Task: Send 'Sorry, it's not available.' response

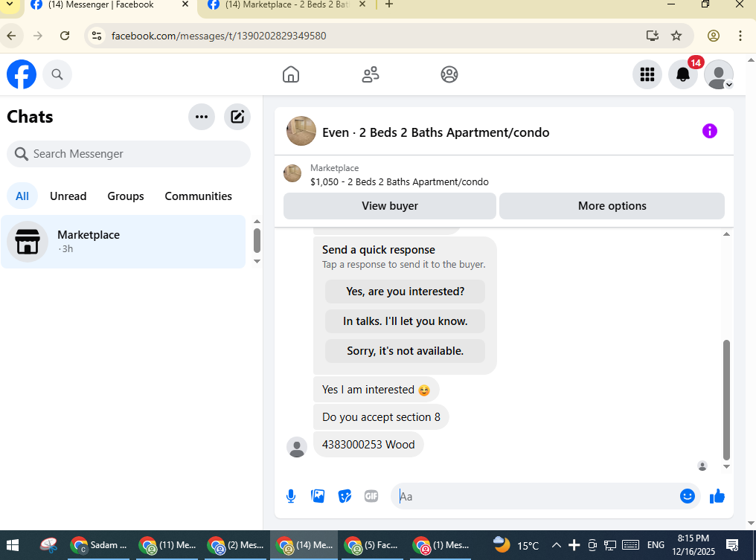Action: click(405, 351)
